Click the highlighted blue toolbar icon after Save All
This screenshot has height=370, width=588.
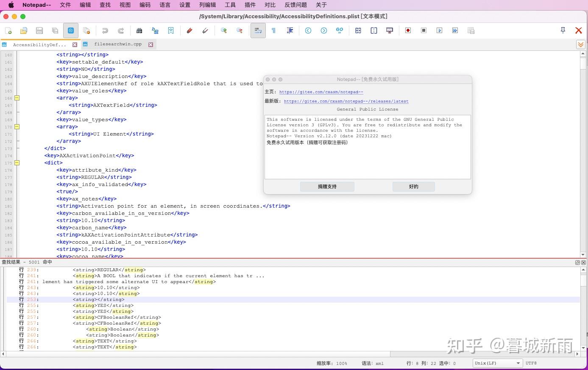pos(71,31)
